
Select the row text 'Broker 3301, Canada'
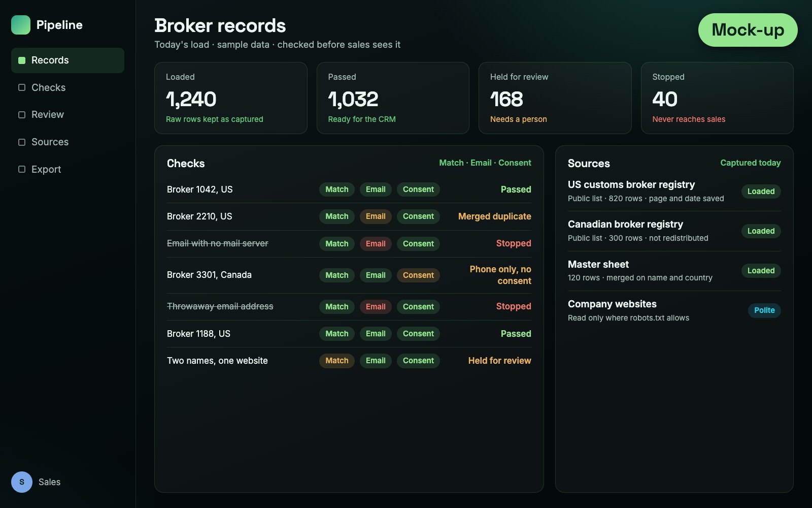point(209,275)
